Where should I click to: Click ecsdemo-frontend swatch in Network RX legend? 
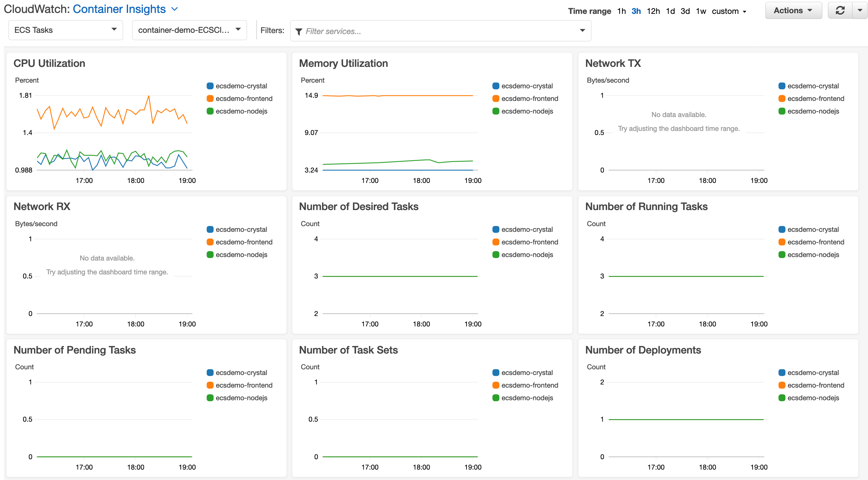coord(210,242)
